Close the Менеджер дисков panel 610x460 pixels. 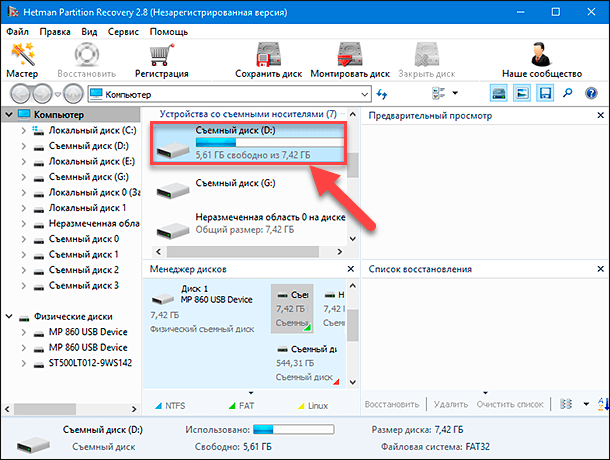pos(351,269)
